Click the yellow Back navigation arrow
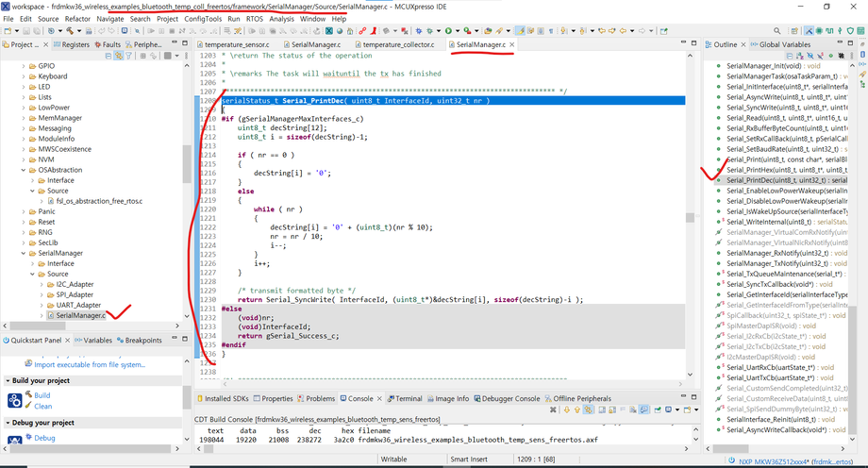 623,30
